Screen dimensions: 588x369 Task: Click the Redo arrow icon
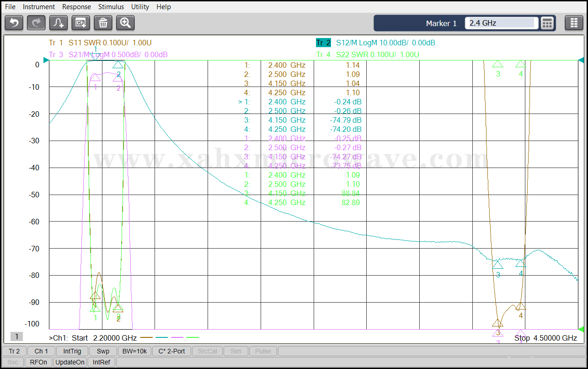36,22
